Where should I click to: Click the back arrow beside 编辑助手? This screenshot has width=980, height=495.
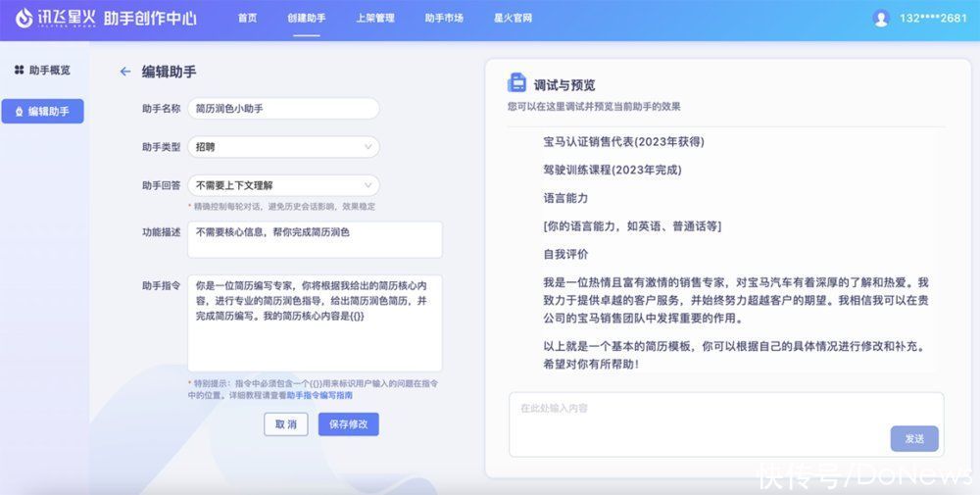125,72
